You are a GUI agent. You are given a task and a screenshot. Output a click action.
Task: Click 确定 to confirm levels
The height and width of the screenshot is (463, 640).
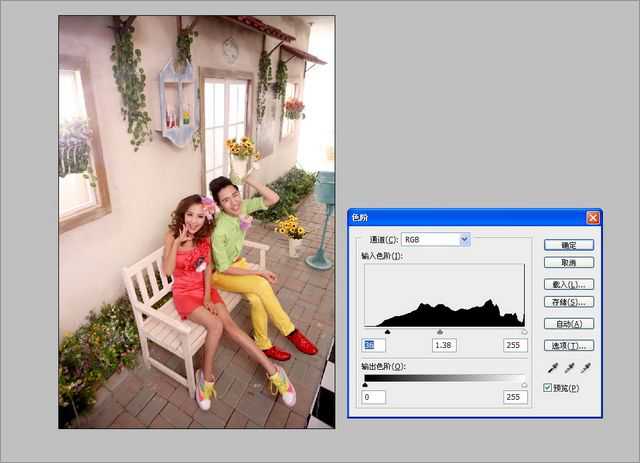[569, 244]
